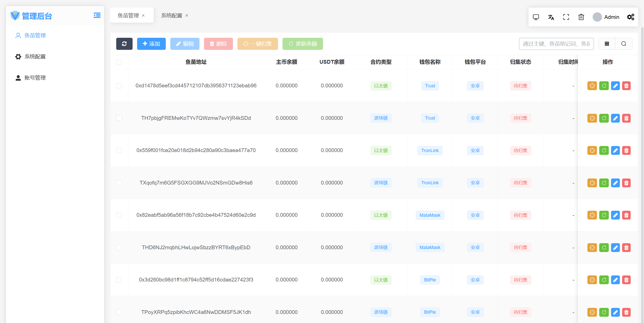Viewport: 644px width, 323px height.
Task: Check the box for 0xd1478d5eef row
Action: 119,86
